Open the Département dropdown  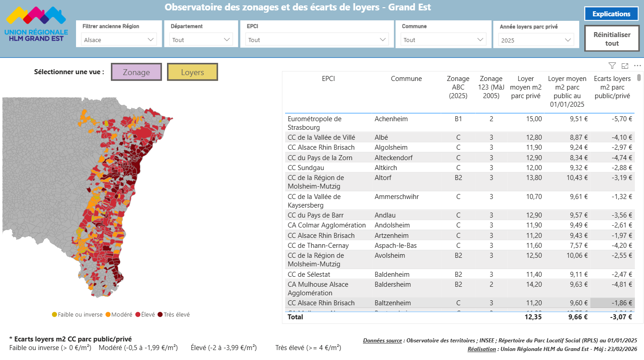pyautogui.click(x=201, y=40)
